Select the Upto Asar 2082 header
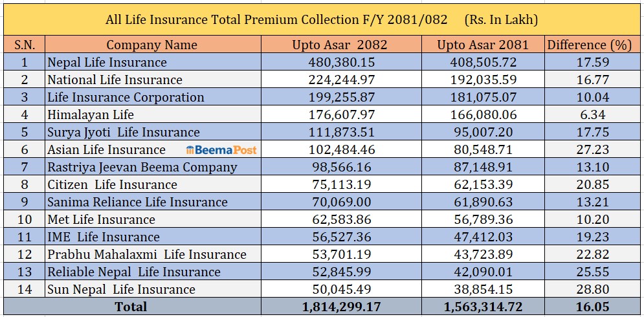The image size is (644, 317). (x=340, y=45)
